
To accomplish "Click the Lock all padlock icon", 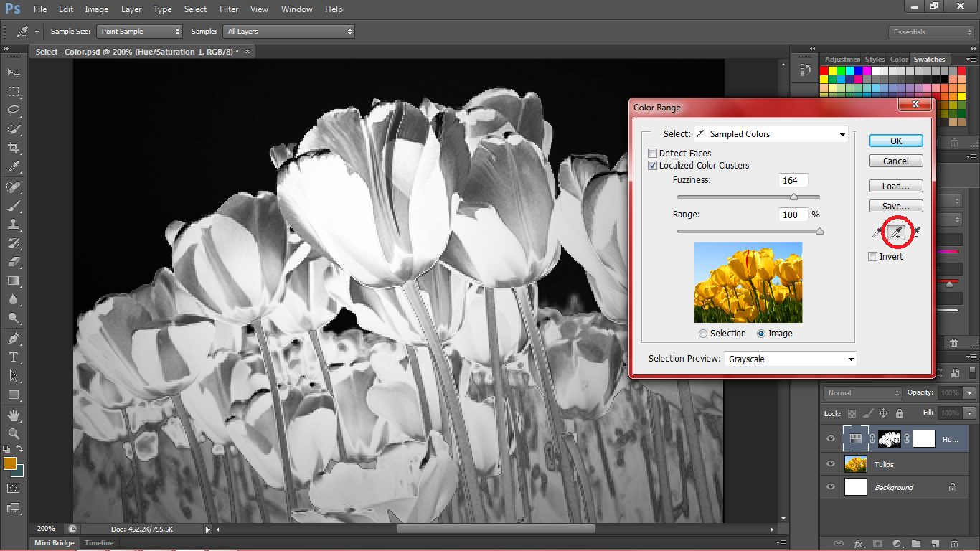I will pyautogui.click(x=898, y=413).
